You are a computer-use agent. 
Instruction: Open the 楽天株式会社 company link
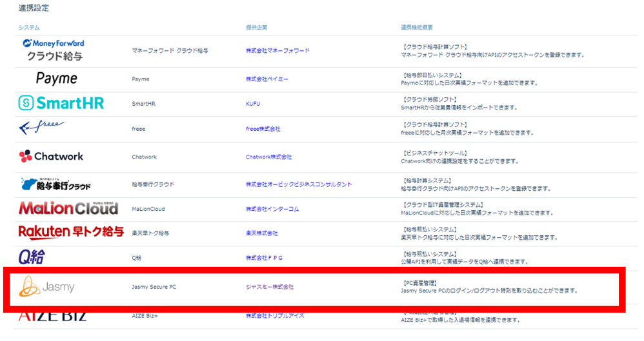261,233
